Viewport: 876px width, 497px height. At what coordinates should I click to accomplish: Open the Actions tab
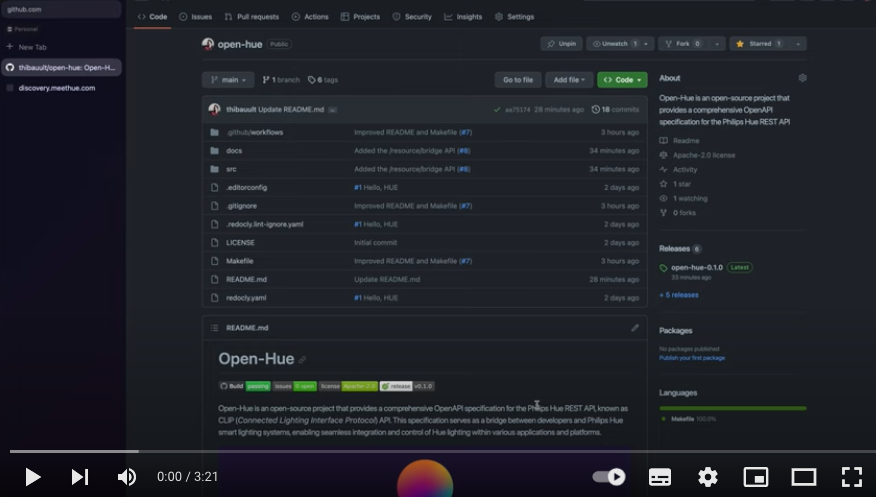pyautogui.click(x=310, y=17)
